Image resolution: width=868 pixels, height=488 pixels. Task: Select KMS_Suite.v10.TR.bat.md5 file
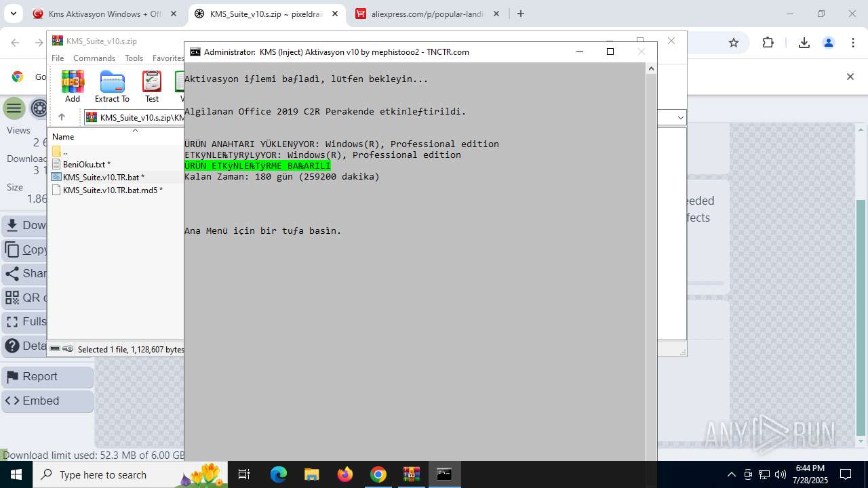coord(107,190)
